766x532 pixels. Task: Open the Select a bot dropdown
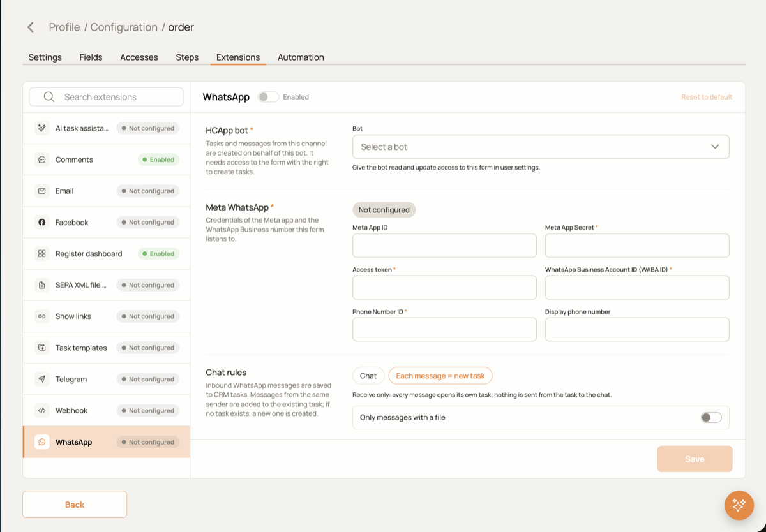click(x=541, y=147)
